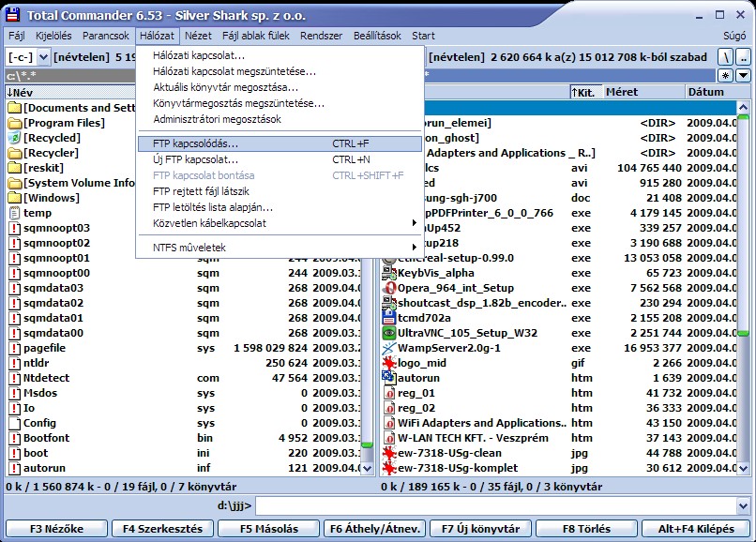This screenshot has width=756, height=542.
Task: Open the right panel history dropdown arrow
Action: (744, 75)
